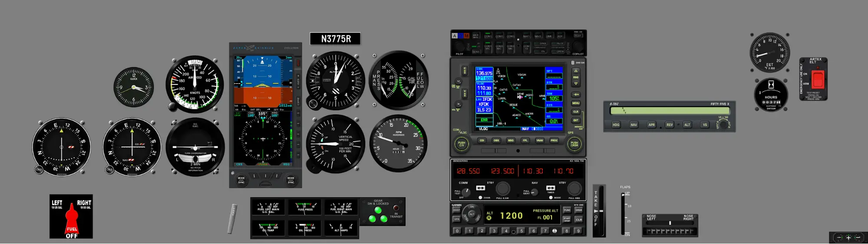Click the CLR button on the GNS 530
Image resolution: width=868 pixels, height=244 pixels.
tap(576, 112)
